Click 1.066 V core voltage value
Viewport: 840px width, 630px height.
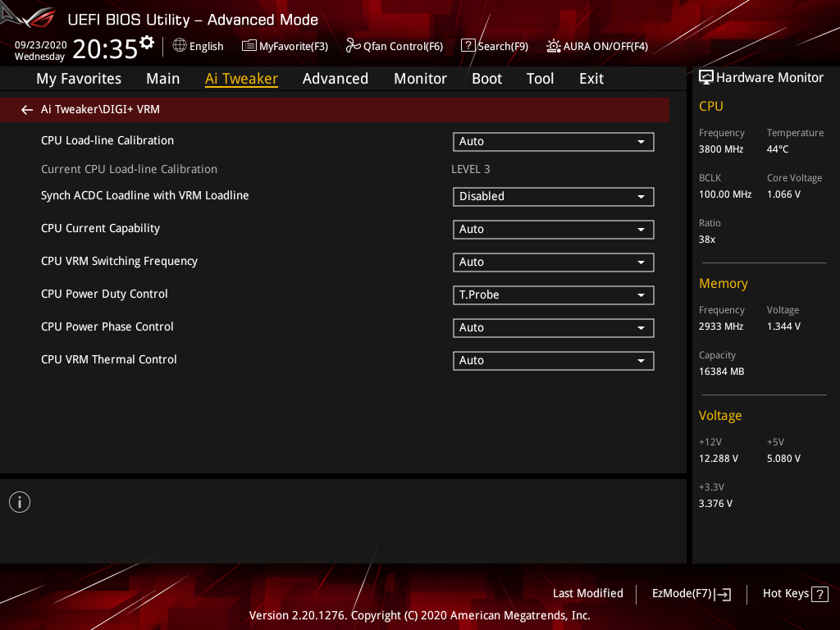click(x=783, y=194)
